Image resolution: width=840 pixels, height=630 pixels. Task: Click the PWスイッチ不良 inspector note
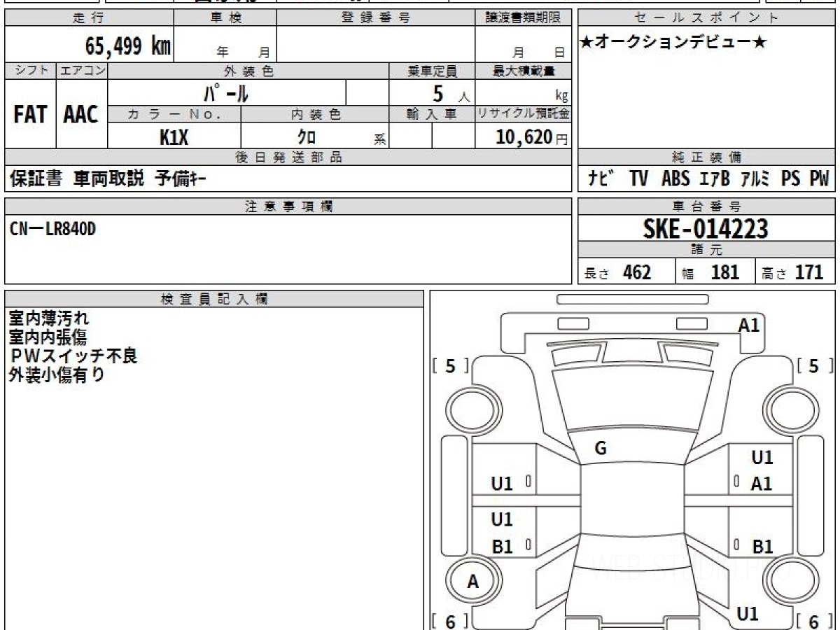point(73,356)
